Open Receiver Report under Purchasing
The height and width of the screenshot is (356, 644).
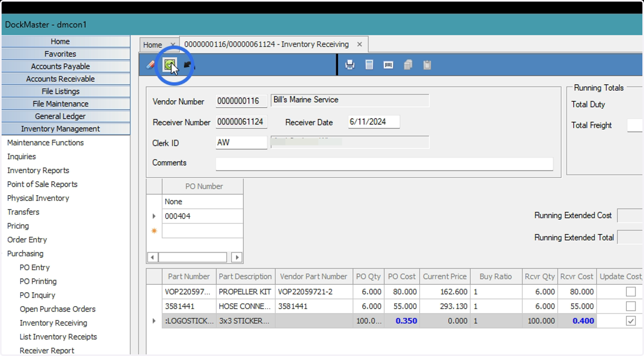(47, 351)
